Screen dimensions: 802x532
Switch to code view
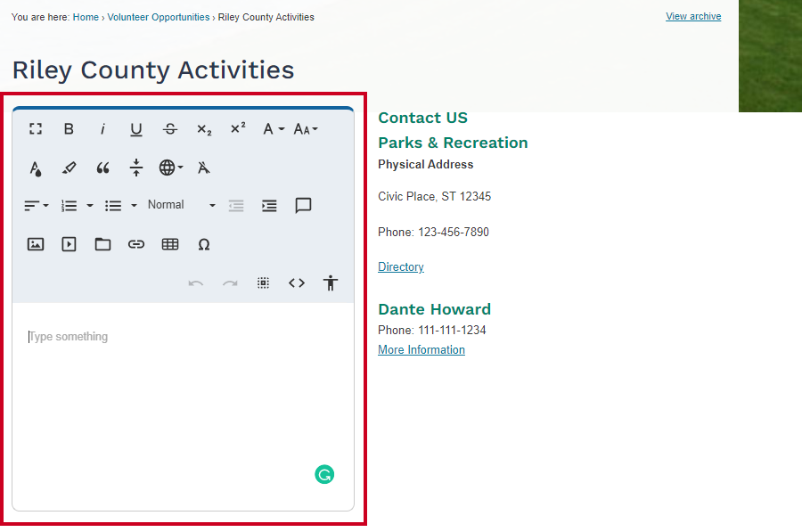[x=297, y=282]
